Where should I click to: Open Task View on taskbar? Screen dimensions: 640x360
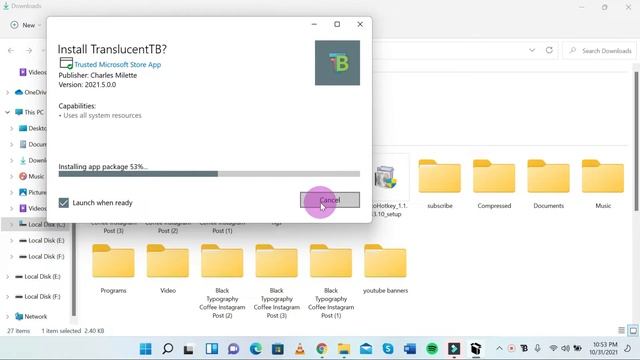point(189,349)
